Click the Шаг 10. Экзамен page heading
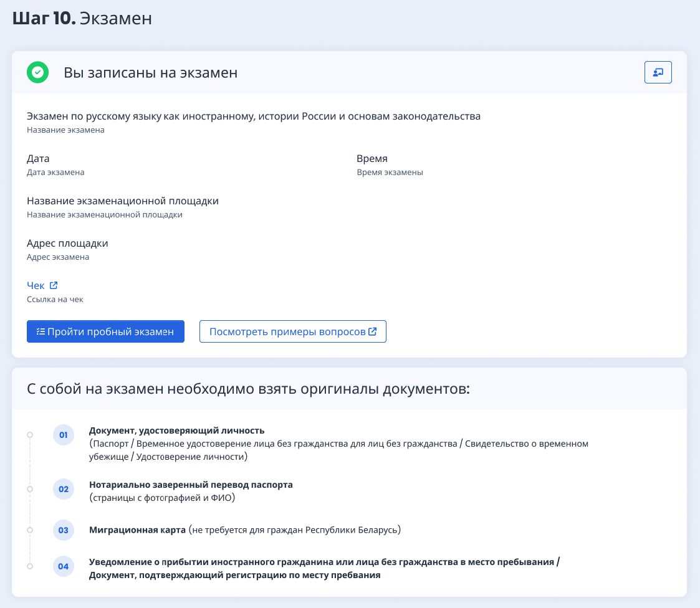The image size is (700, 608). pos(82,18)
